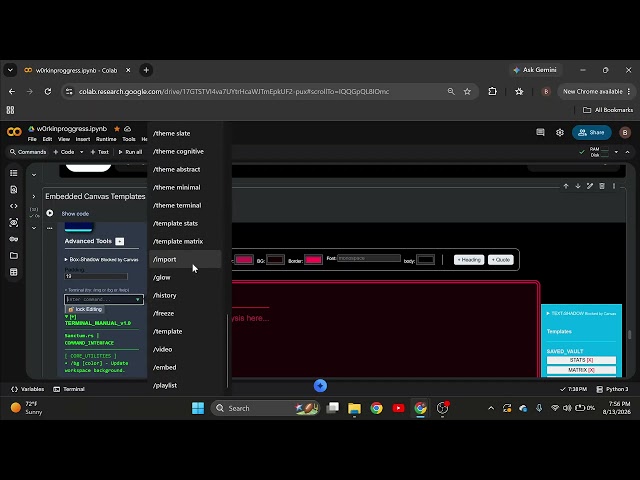Open cell output options three dots
The image size is (640, 480).
point(49,228)
